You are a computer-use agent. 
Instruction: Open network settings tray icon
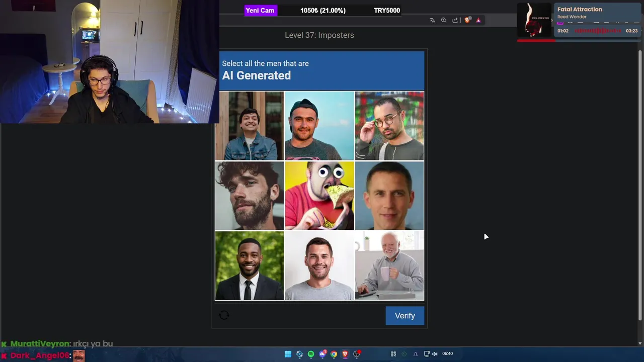point(427,354)
